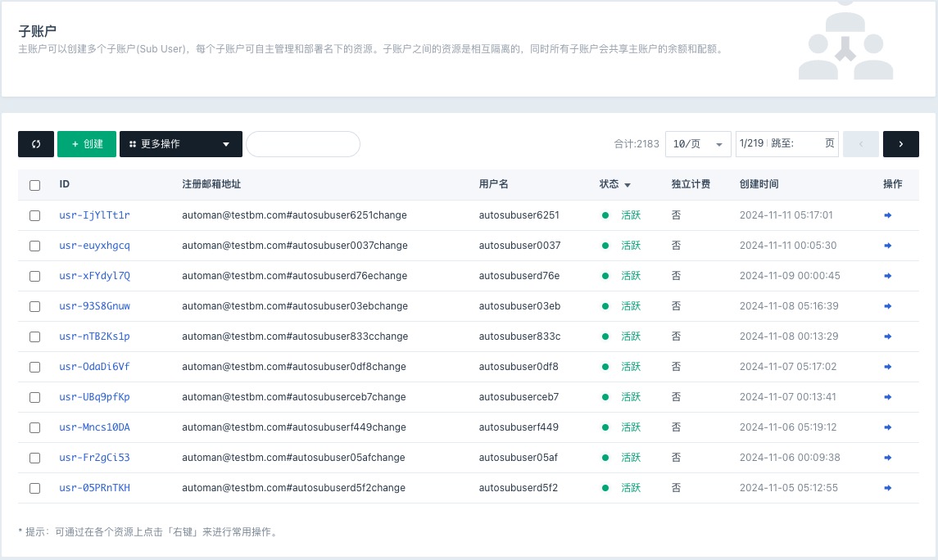Click the refresh icon button
This screenshot has height=560, width=938.
[x=36, y=144]
